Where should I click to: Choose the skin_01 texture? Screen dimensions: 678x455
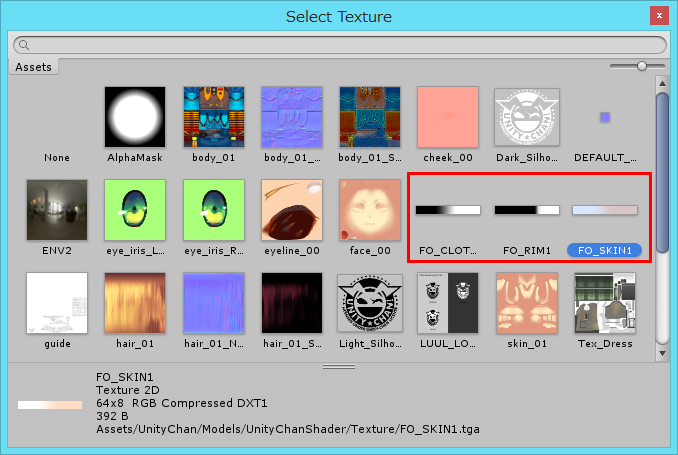point(527,303)
